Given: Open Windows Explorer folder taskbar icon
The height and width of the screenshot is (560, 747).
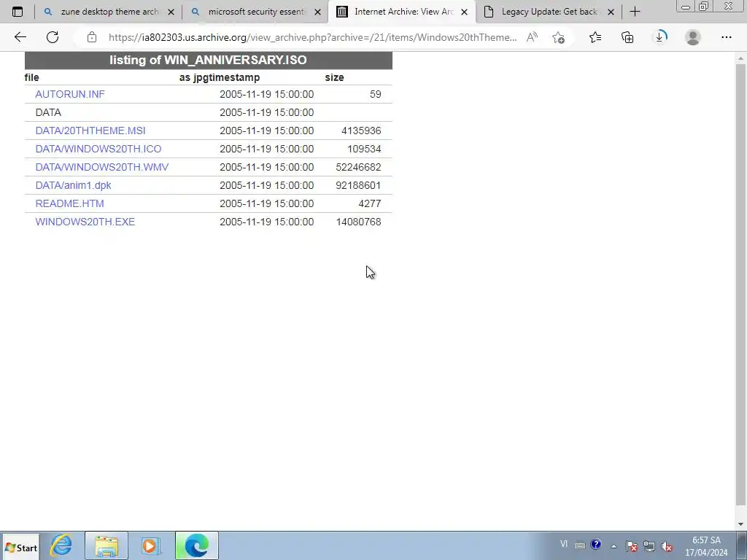Looking at the screenshot, I should point(107,545).
